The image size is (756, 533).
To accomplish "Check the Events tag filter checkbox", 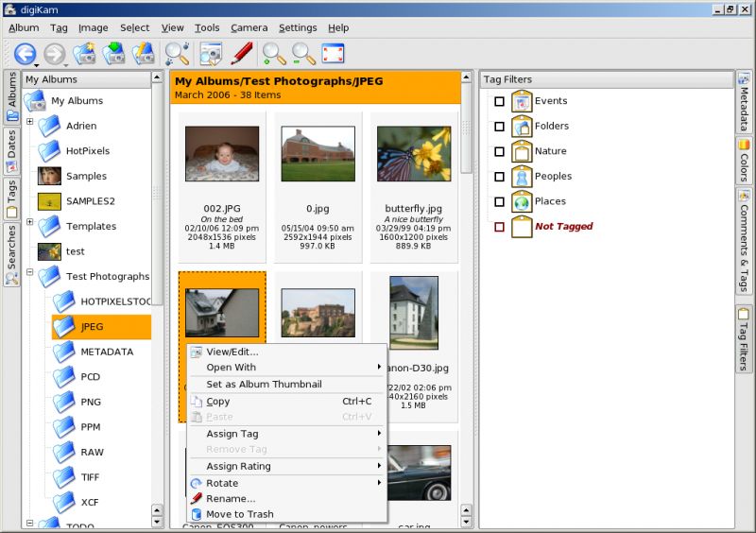I will pyautogui.click(x=499, y=101).
